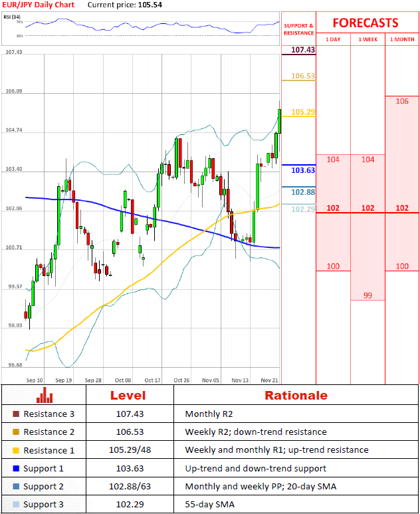This screenshot has width=420, height=514.
Task: Select the 1 DAY forecast column header
Action: [x=333, y=39]
